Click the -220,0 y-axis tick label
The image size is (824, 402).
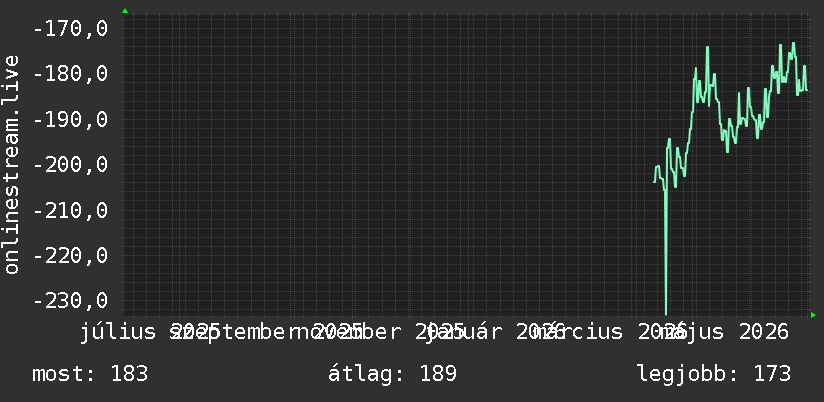coord(70,255)
